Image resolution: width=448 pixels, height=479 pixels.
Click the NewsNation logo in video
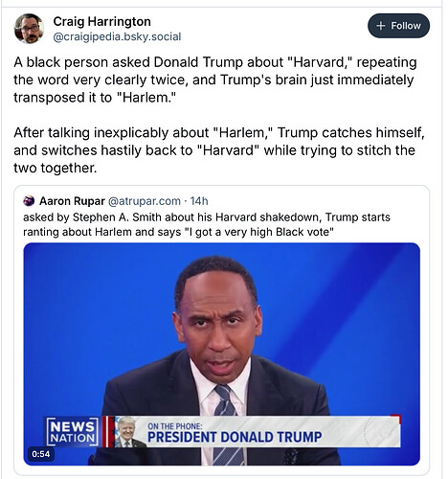coord(73,432)
